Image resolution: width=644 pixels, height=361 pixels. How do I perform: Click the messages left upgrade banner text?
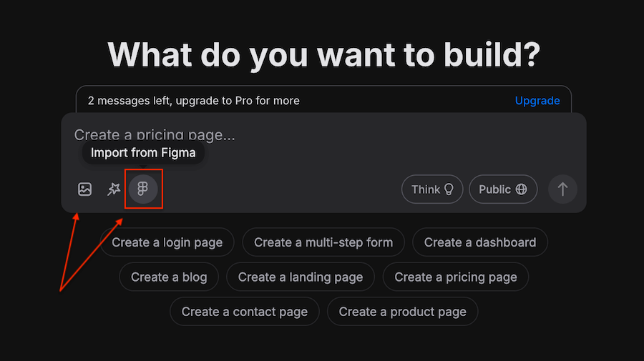(193, 101)
